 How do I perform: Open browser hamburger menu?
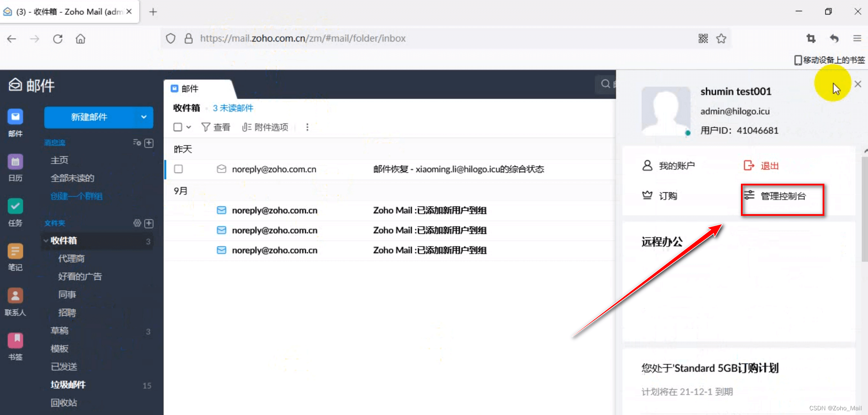click(x=857, y=39)
